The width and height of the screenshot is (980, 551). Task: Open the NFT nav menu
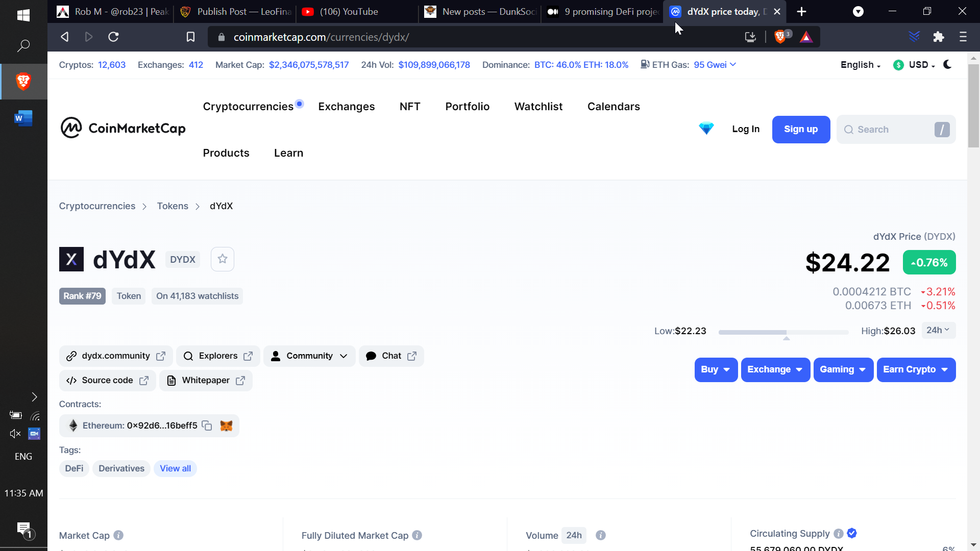tap(410, 106)
